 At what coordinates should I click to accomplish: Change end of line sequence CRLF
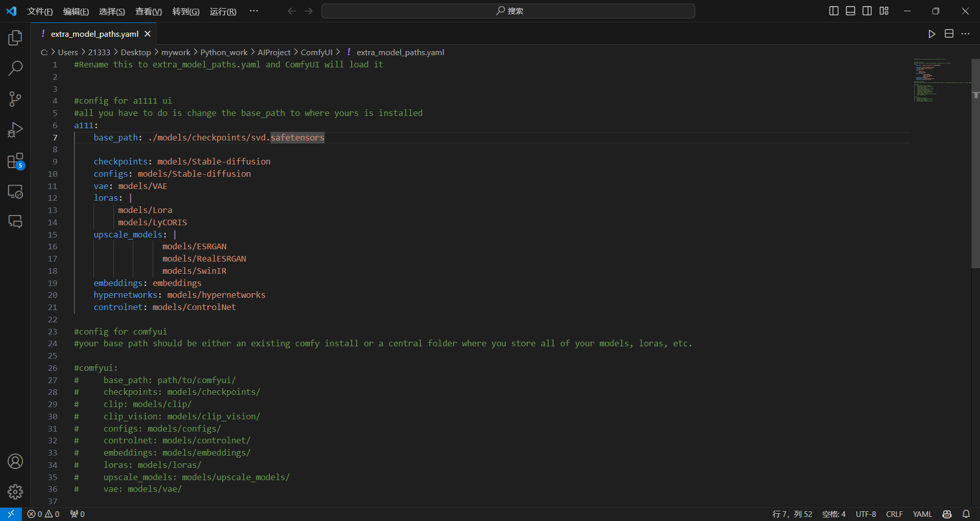pyautogui.click(x=894, y=514)
